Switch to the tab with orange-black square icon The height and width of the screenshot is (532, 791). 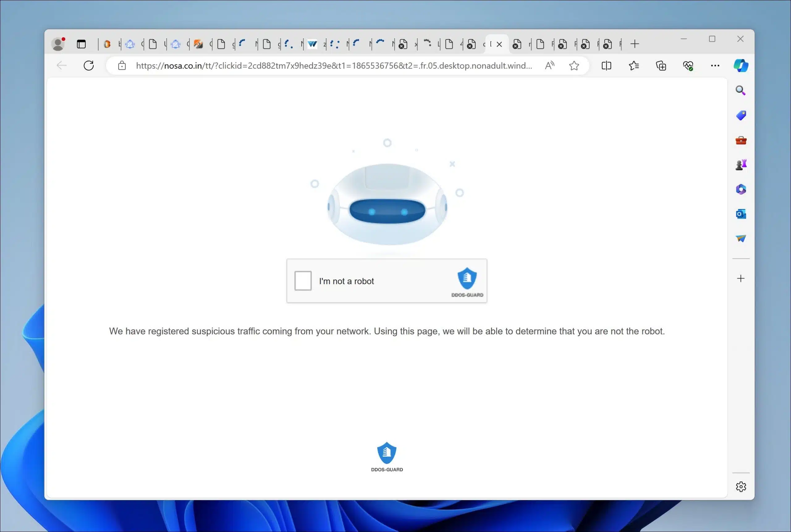pos(198,44)
